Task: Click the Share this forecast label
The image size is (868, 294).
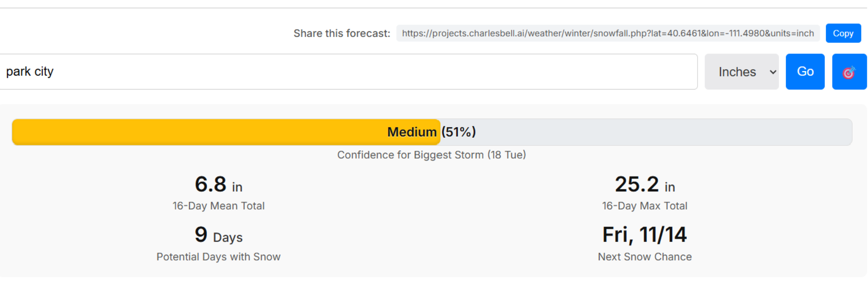Action: coord(341,33)
